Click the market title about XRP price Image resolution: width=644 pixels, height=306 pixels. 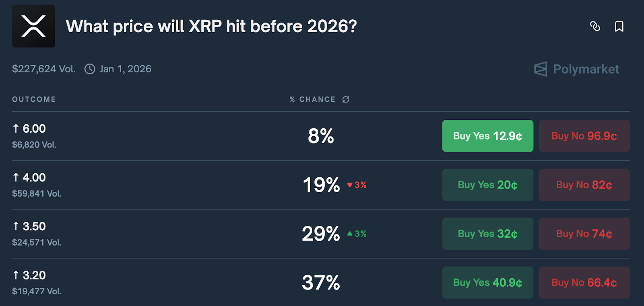(211, 27)
